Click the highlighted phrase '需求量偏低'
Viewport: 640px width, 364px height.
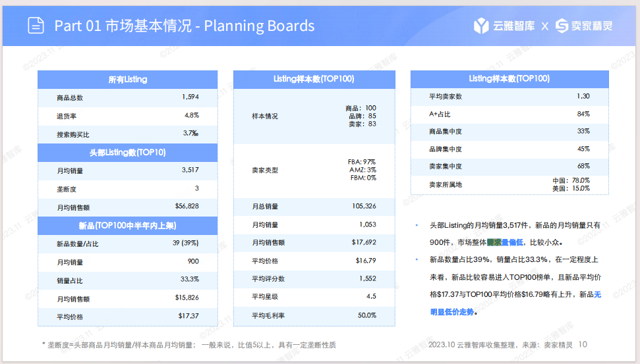[505, 242]
